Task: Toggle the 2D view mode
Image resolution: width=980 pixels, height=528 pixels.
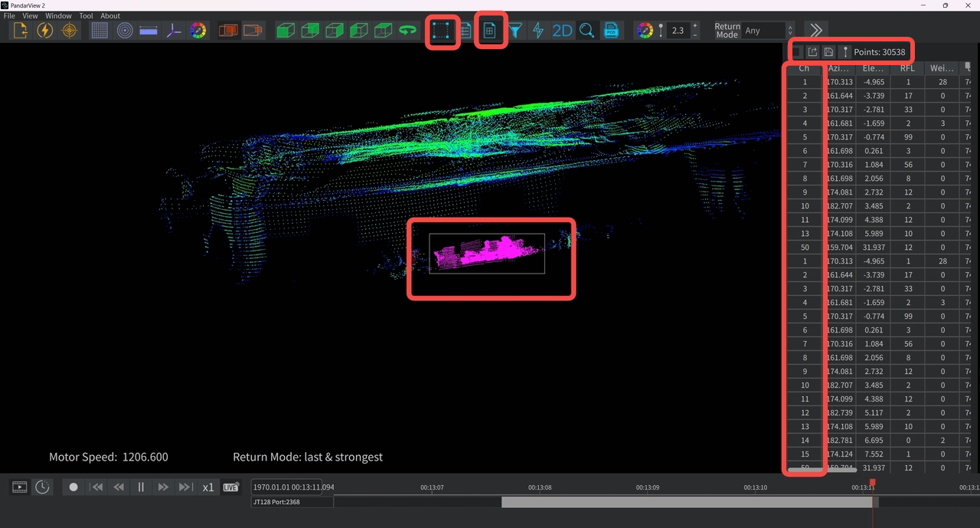Action: click(562, 31)
